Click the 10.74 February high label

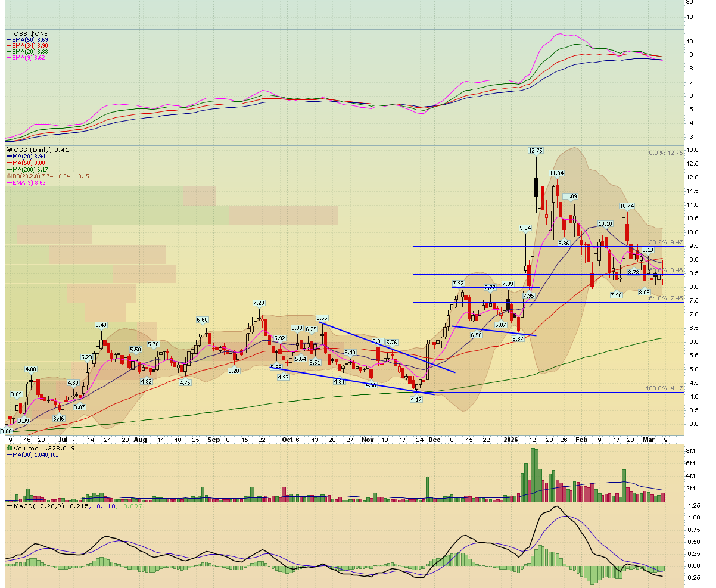tap(626, 206)
